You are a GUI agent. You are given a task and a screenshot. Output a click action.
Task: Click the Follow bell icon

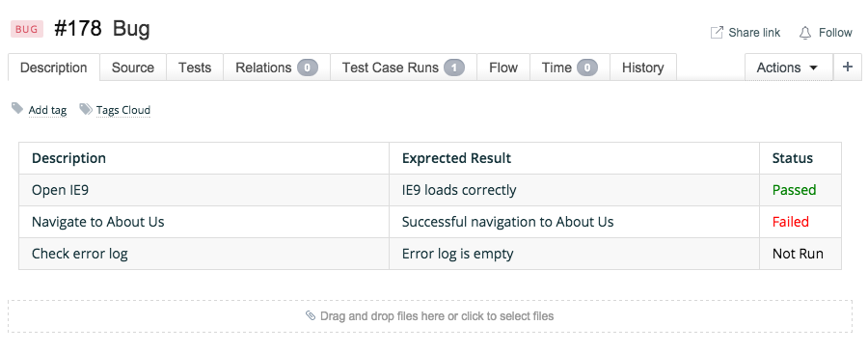pos(805,33)
